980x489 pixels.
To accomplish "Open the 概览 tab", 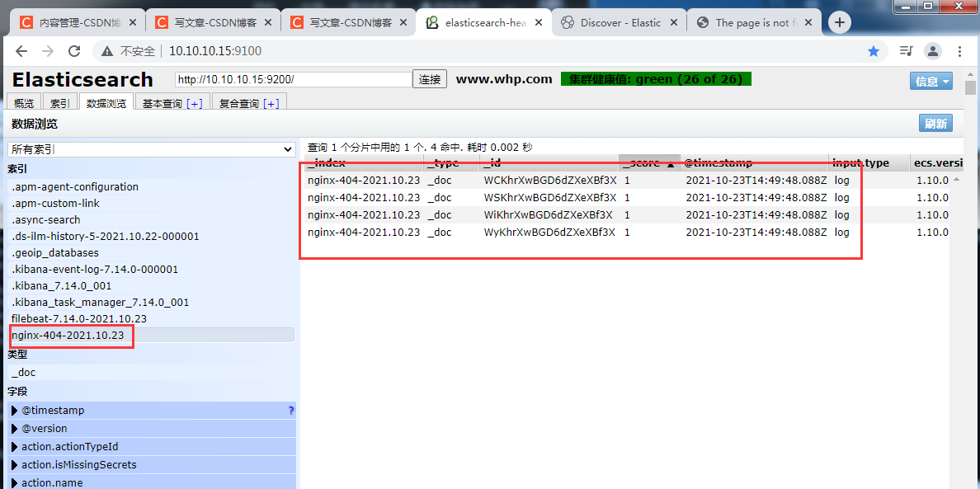I will [x=25, y=103].
